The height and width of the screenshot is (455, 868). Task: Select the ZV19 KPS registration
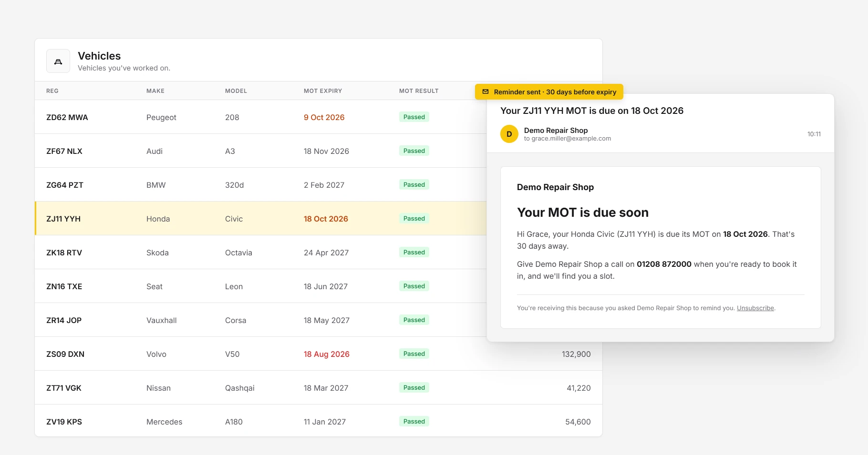(64, 422)
